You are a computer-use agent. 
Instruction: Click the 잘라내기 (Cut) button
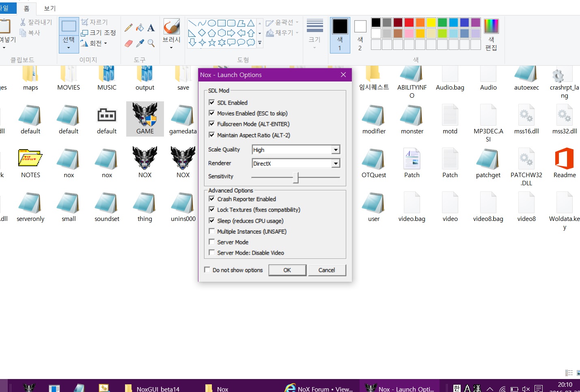click(36, 22)
